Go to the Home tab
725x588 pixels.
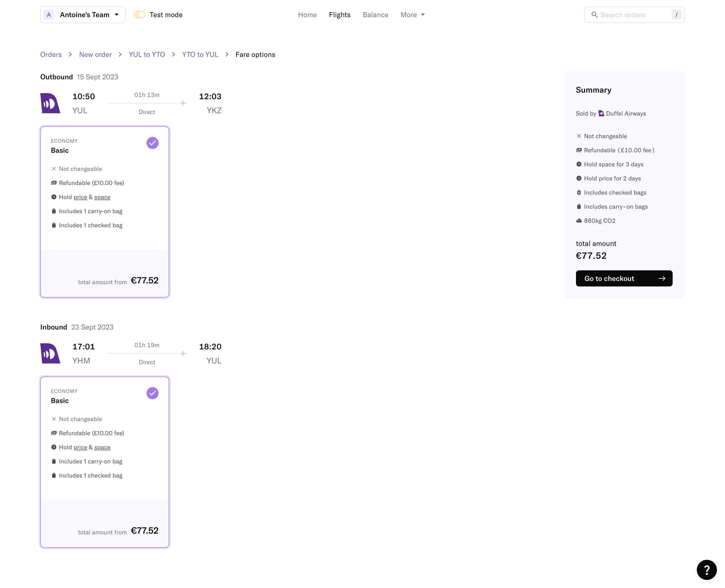point(307,15)
